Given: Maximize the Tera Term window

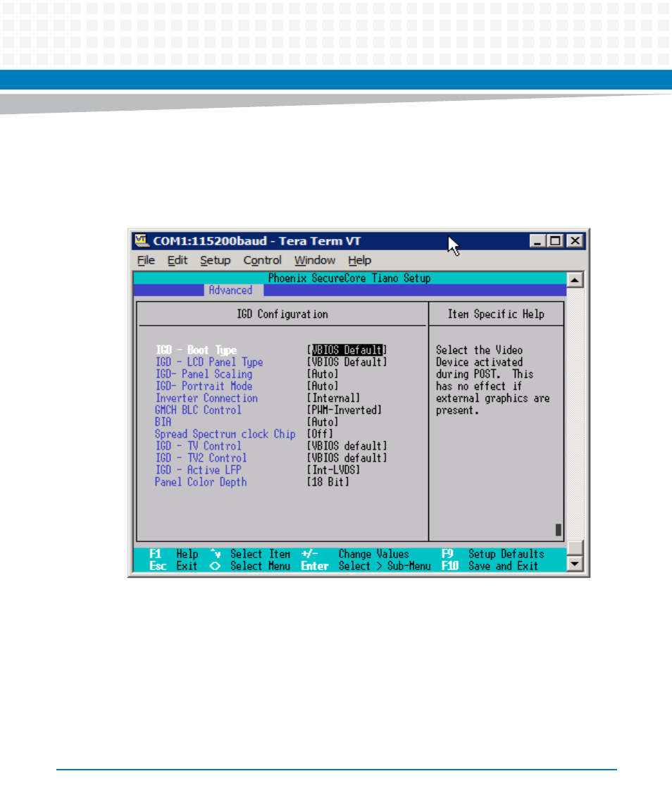Looking at the screenshot, I should coord(555,241).
